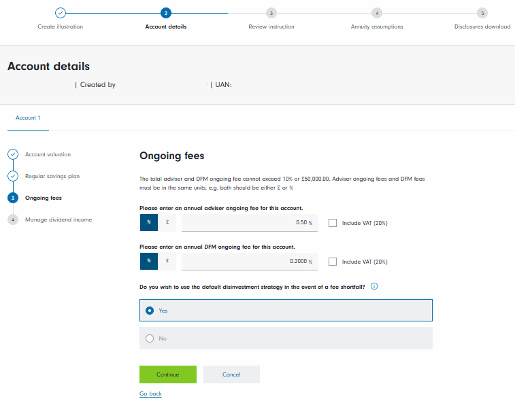The width and height of the screenshot is (515, 420).
Task: Switch DFM fee unit to pounds
Action: pyautogui.click(x=167, y=262)
